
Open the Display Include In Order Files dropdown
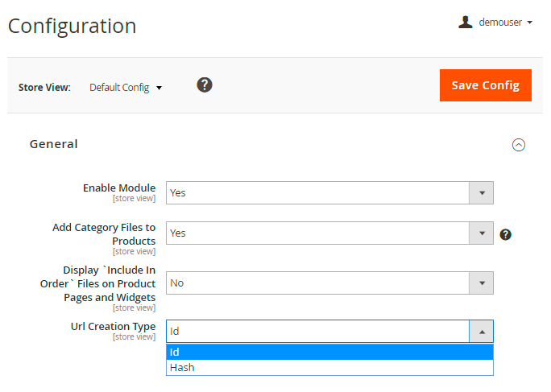[x=329, y=283]
